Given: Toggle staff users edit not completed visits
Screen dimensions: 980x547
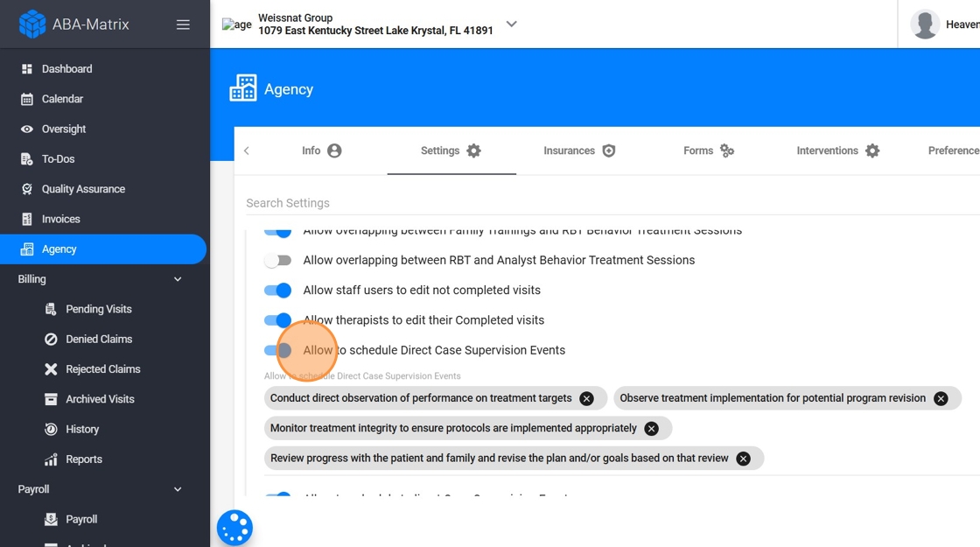Looking at the screenshot, I should click(x=277, y=290).
